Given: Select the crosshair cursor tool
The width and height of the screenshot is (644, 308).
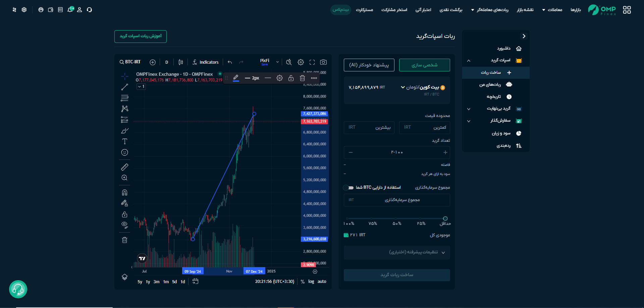Looking at the screenshot, I should click(124, 76).
